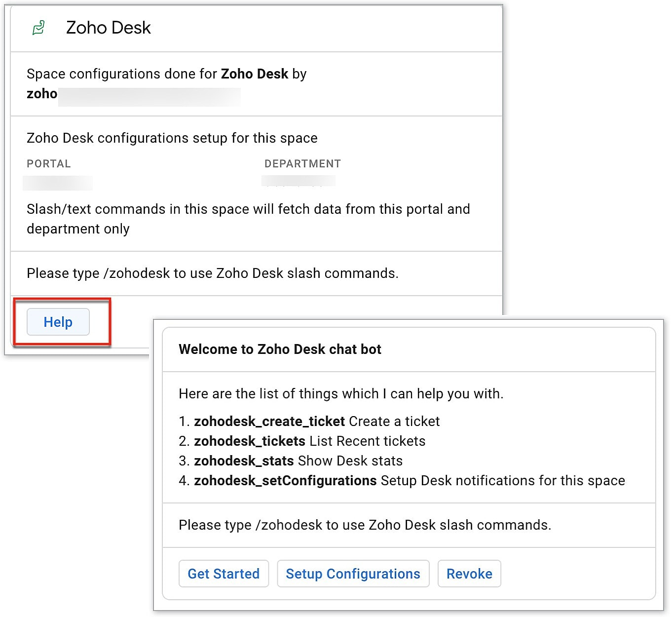Viewport: 672px width, 617px height.
Task: Click the Get Started button
Action: (x=224, y=574)
